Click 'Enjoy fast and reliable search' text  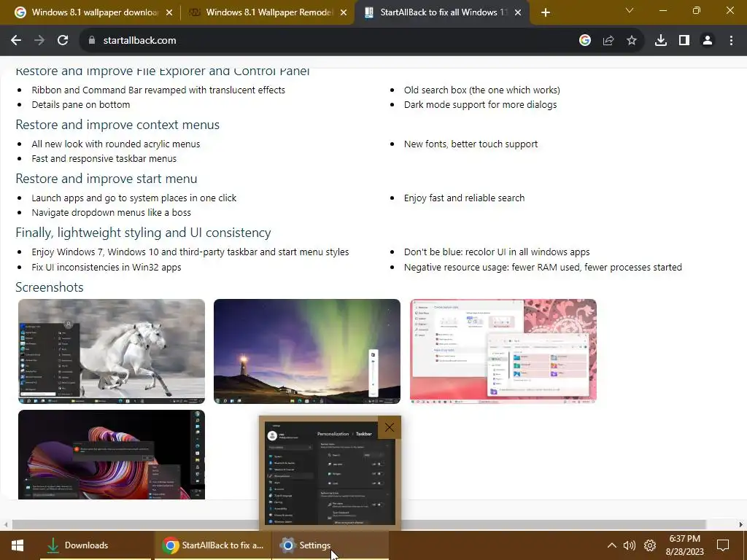[x=465, y=198]
